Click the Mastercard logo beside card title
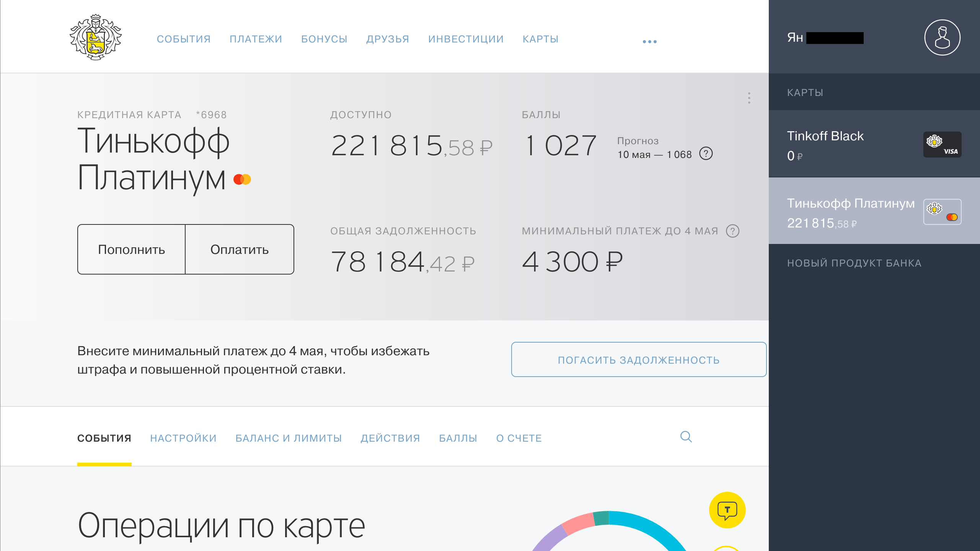Image resolution: width=980 pixels, height=551 pixels. 242,179
